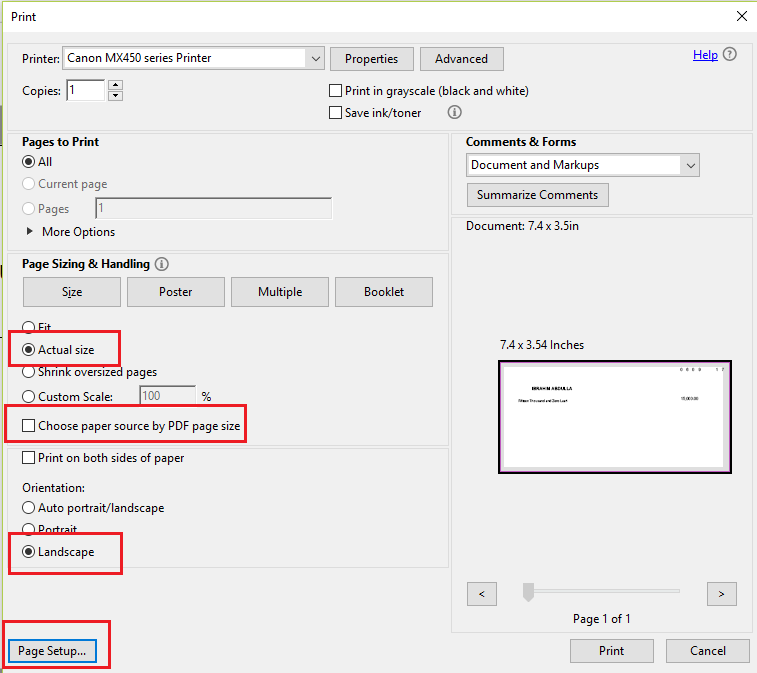Click the next page arrow button
Viewport: 757px width, 673px height.
click(721, 594)
